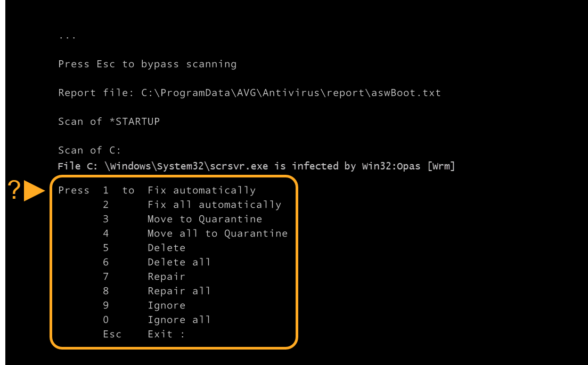588x365 pixels.
Task: Click the "Esc" key label beside Exit
Action: click(112, 334)
